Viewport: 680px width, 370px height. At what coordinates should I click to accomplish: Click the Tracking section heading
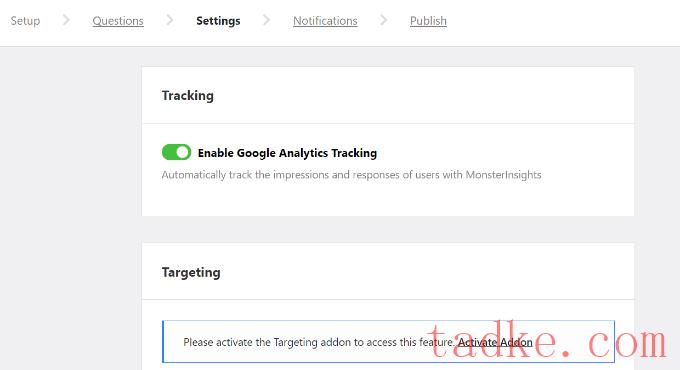coord(187,95)
